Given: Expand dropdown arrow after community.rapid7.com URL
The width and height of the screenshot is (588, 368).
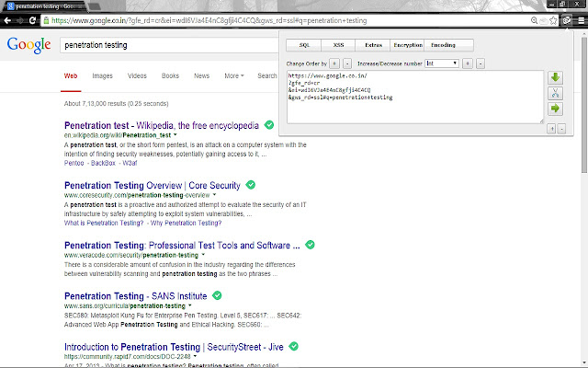Looking at the screenshot, I should click(195, 356).
